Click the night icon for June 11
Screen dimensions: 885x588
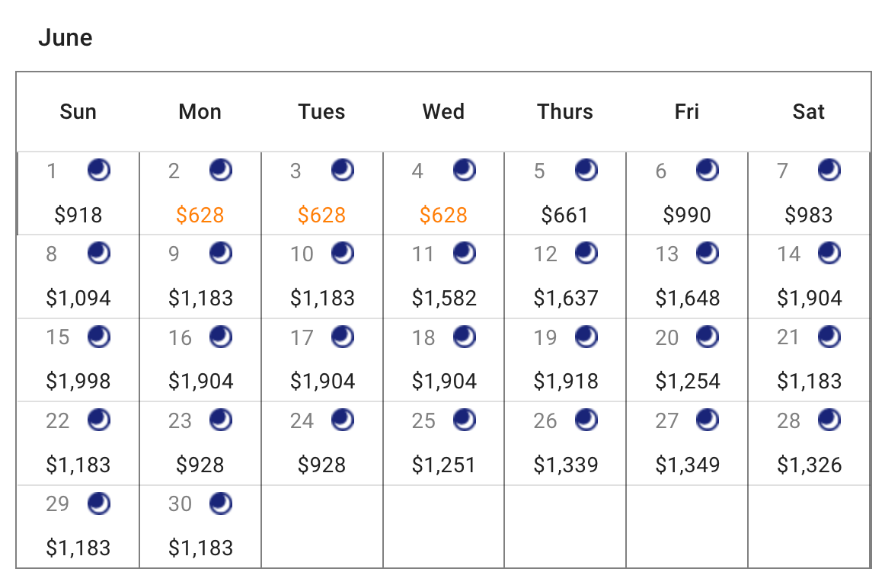coord(465,253)
